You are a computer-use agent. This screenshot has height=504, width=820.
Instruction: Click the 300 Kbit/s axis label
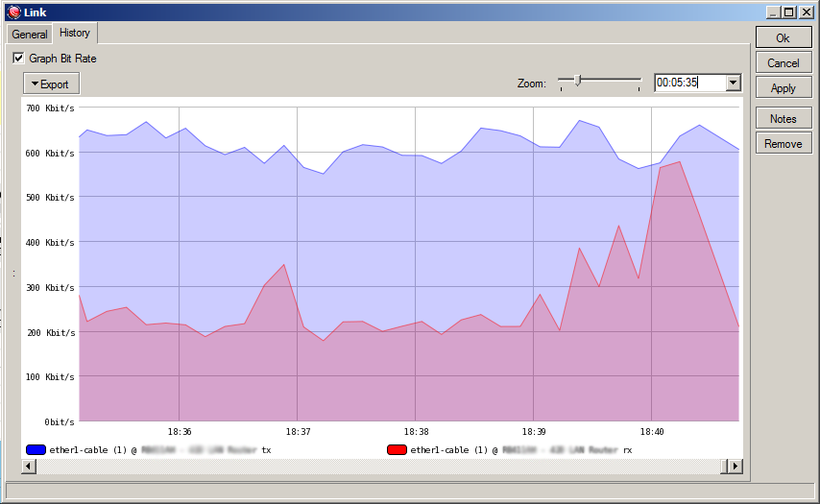point(50,288)
